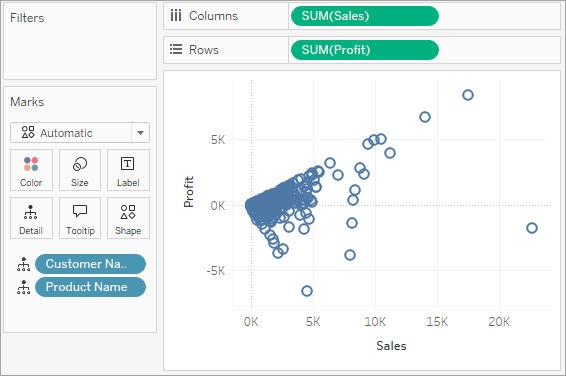566x376 pixels.
Task: Expand the mark type dropdown arrow
Action: [x=140, y=133]
